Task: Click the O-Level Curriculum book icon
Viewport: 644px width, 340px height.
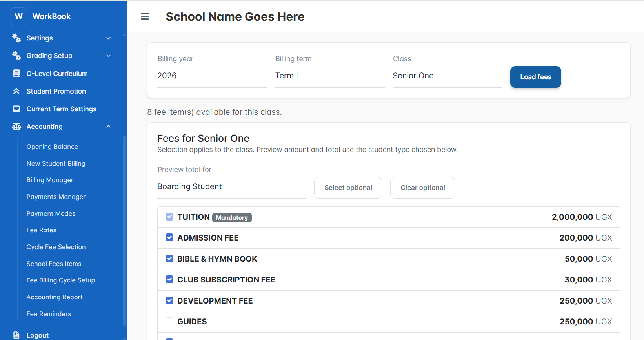Action: (16, 73)
